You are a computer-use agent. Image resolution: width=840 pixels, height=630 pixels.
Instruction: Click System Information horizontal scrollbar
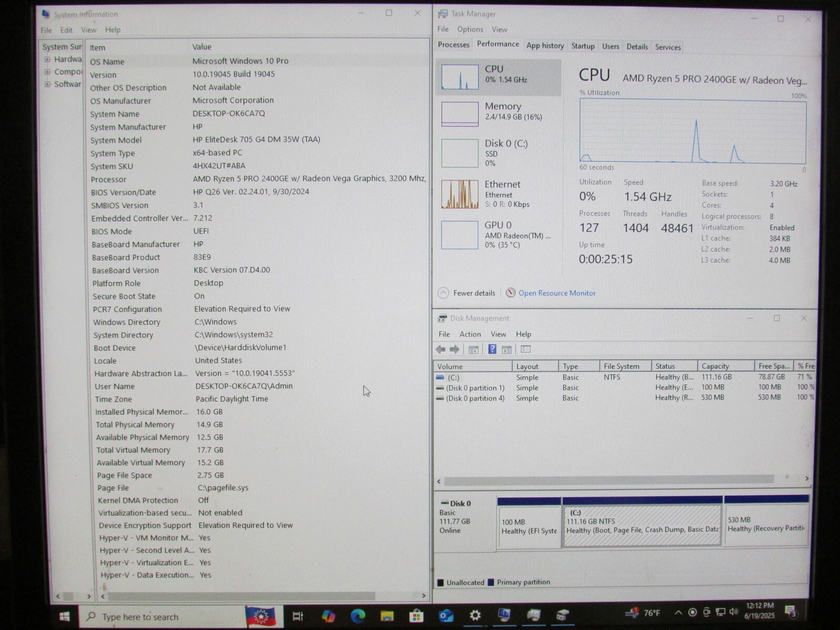pyautogui.click(x=263, y=596)
